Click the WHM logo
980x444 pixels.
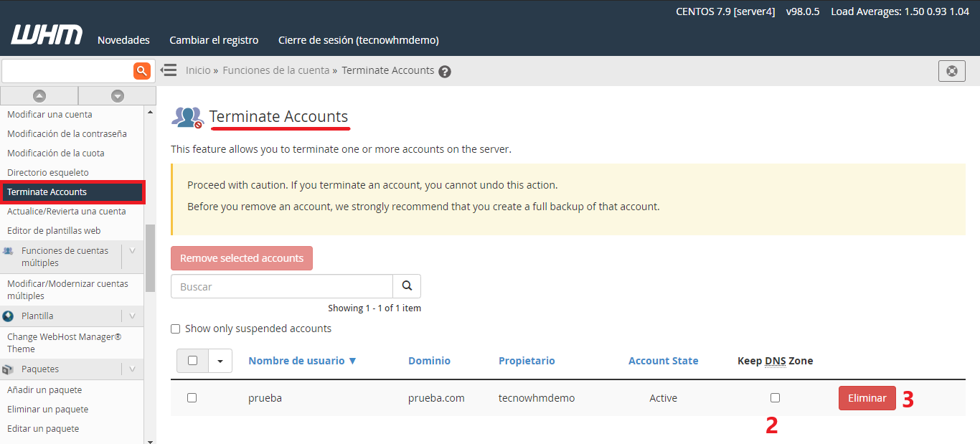(47, 35)
